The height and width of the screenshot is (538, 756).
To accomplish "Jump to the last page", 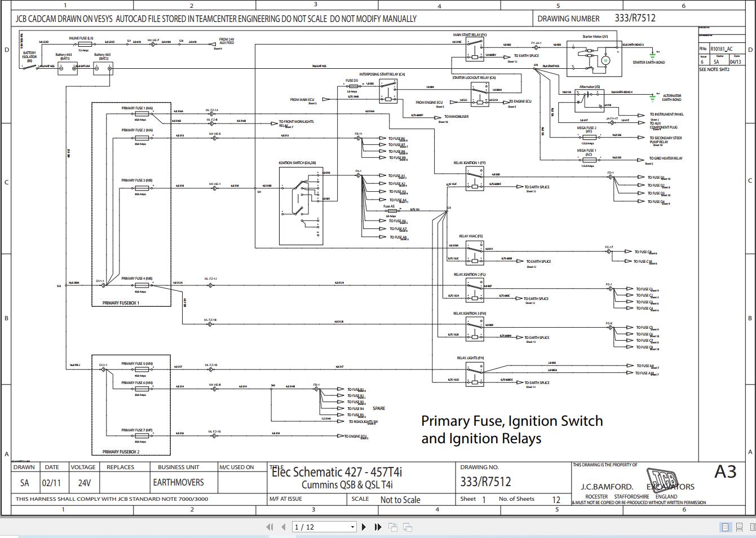I will click(378, 527).
